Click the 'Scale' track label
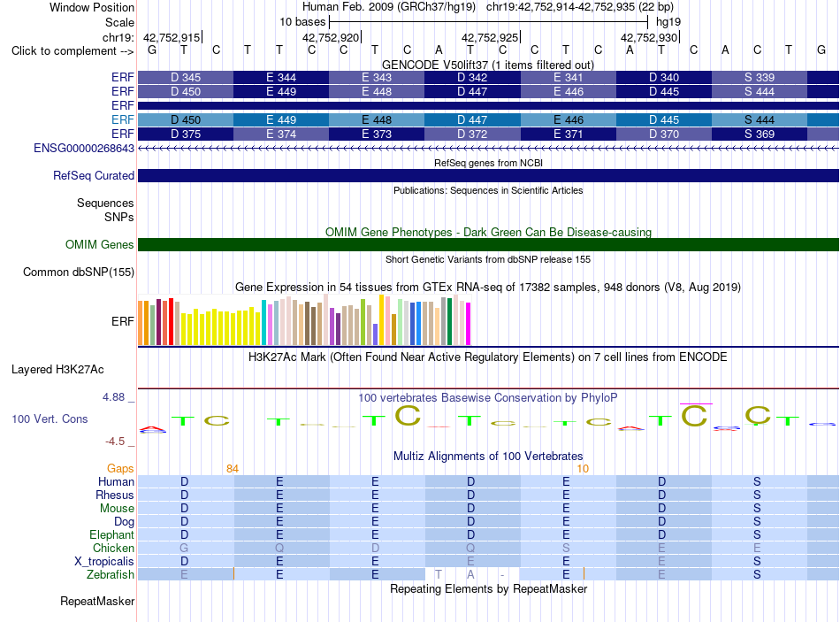This screenshot has height=622, width=840. click(x=119, y=22)
